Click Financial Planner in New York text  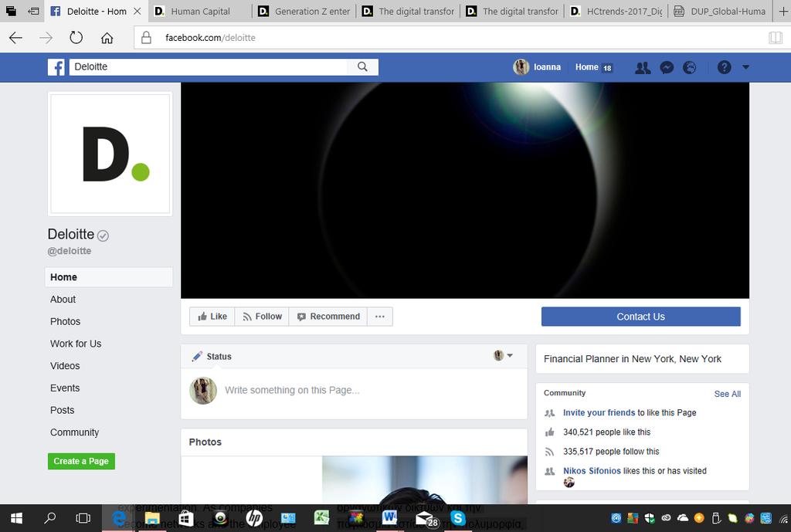tap(632, 359)
